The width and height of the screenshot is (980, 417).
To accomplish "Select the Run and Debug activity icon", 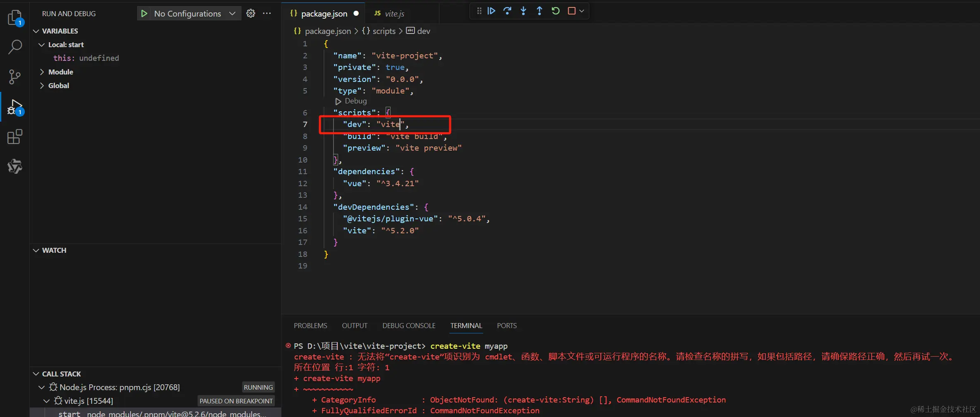I will click(15, 107).
